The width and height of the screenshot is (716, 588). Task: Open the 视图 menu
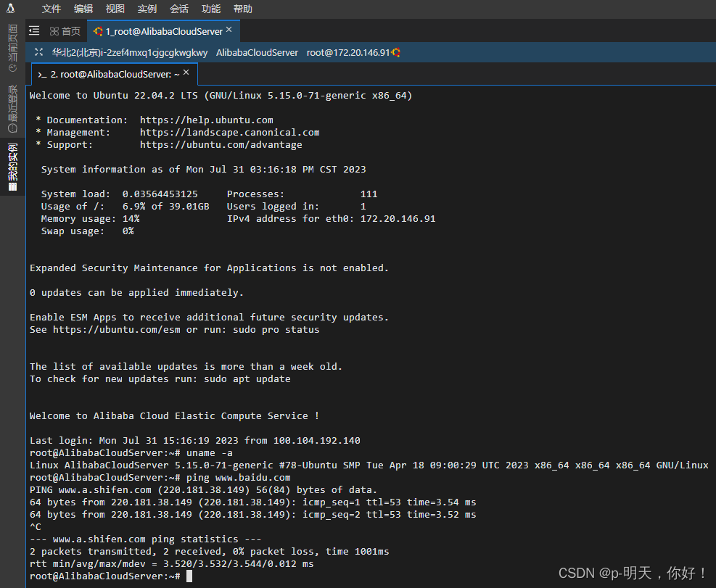[115, 9]
